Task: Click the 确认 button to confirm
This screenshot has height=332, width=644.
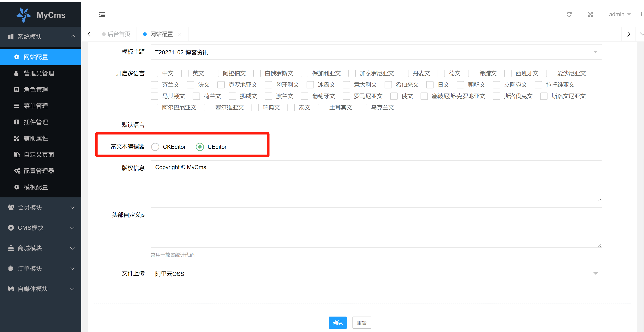Action: (x=338, y=322)
